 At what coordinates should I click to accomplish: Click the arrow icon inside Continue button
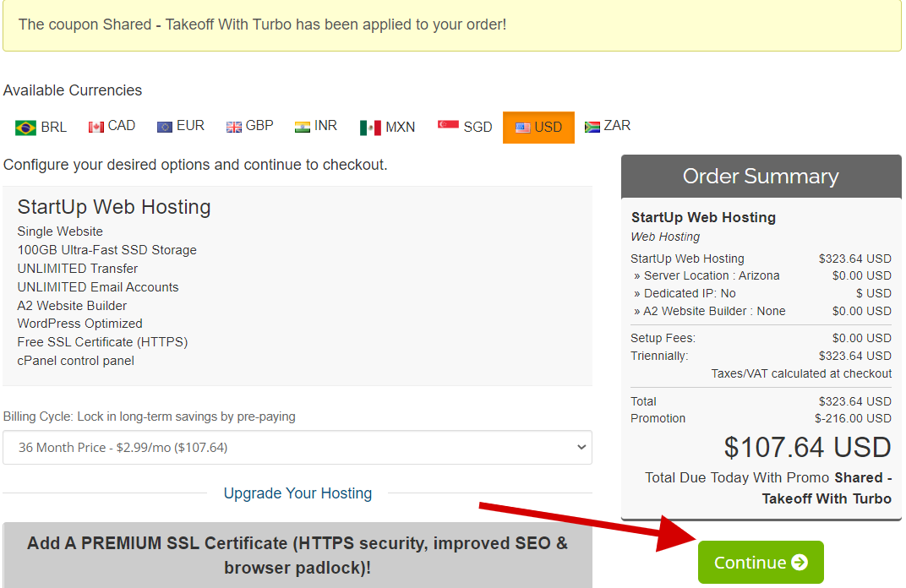tap(800, 562)
